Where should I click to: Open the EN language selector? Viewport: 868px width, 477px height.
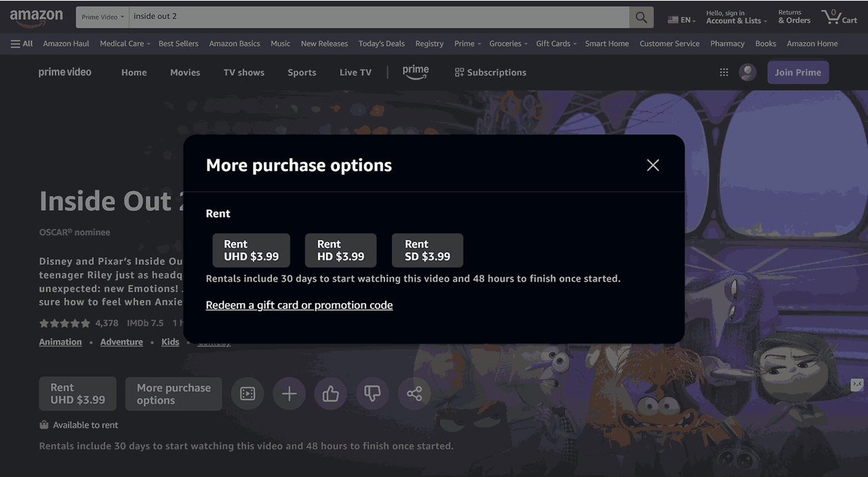click(x=682, y=20)
